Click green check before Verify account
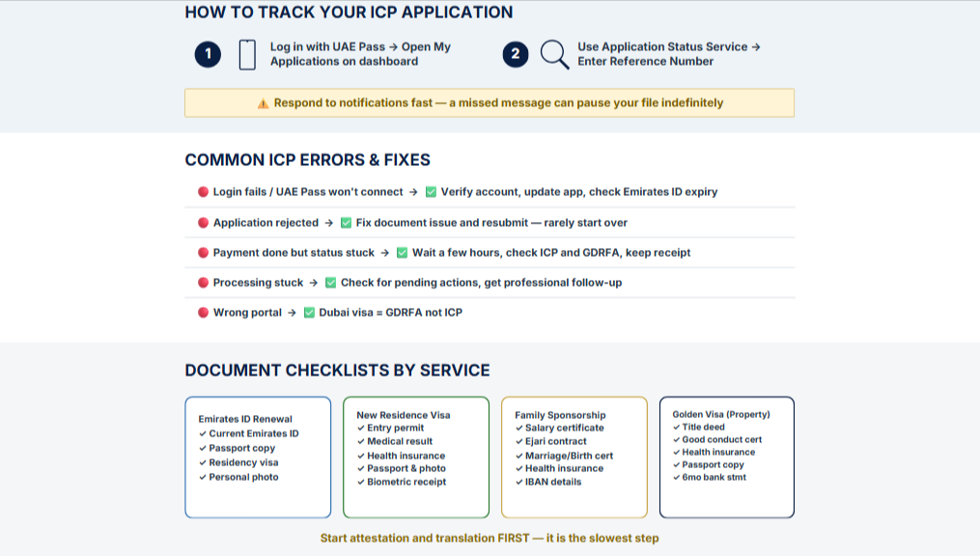Viewport: 980px width, 556px height. [431, 192]
